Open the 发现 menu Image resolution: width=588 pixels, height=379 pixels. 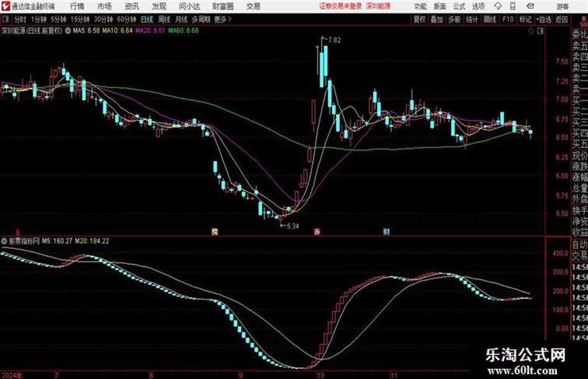tap(159, 6)
